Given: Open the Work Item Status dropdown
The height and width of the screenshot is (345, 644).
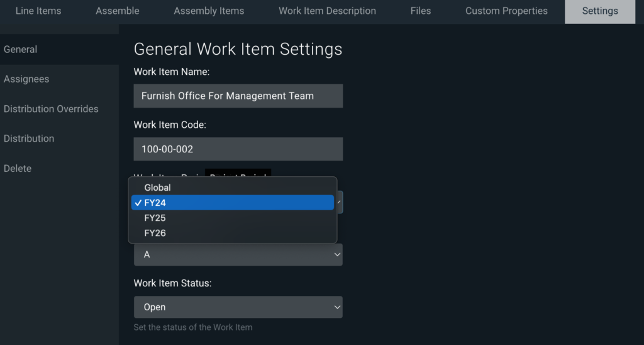Looking at the screenshot, I should point(238,307).
